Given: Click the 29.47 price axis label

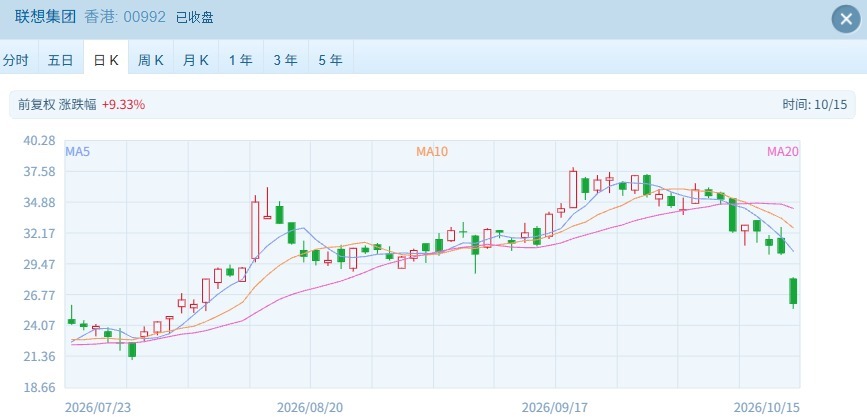Looking at the screenshot, I should [x=39, y=264].
